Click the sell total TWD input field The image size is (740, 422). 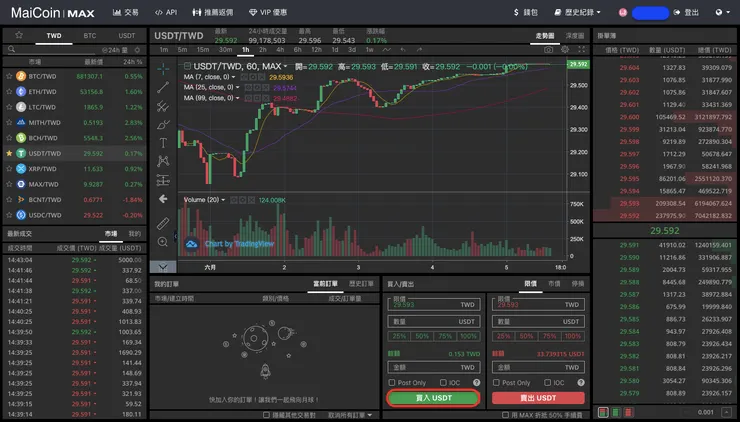[538, 367]
